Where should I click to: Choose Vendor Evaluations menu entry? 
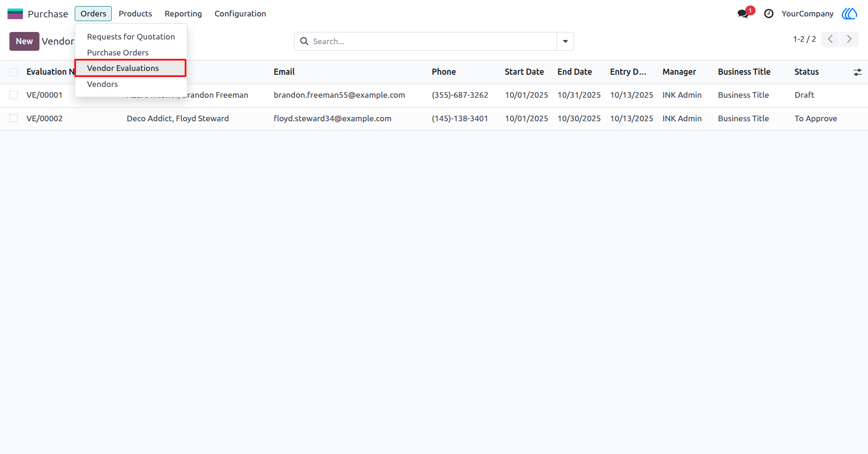(131, 68)
